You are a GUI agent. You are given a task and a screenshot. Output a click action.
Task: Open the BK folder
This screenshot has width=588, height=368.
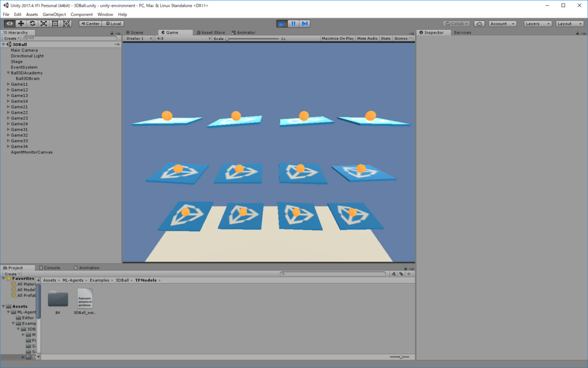pyautogui.click(x=58, y=301)
